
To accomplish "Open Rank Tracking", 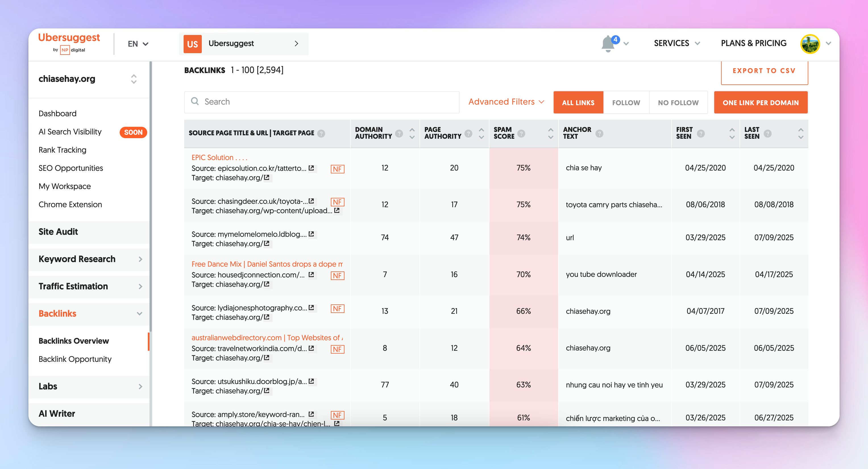I will pos(62,150).
